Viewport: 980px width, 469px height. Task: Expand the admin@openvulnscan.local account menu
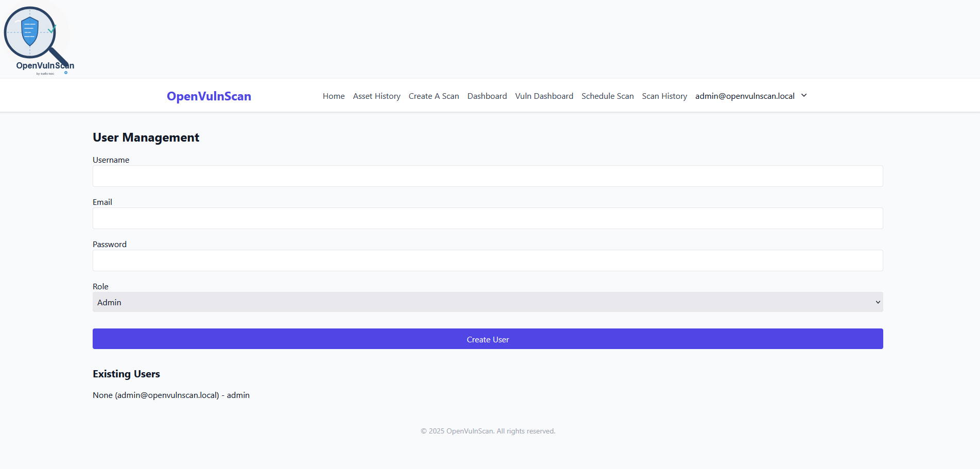[751, 96]
